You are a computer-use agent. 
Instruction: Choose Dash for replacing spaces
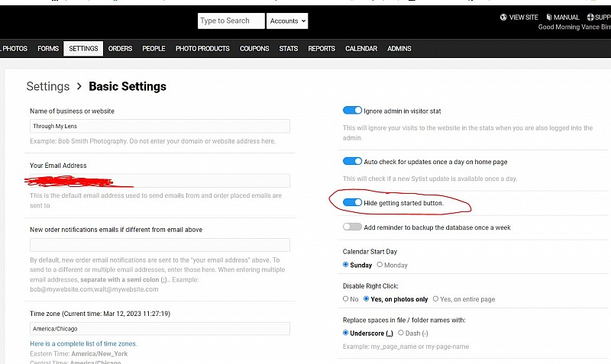(x=400, y=333)
